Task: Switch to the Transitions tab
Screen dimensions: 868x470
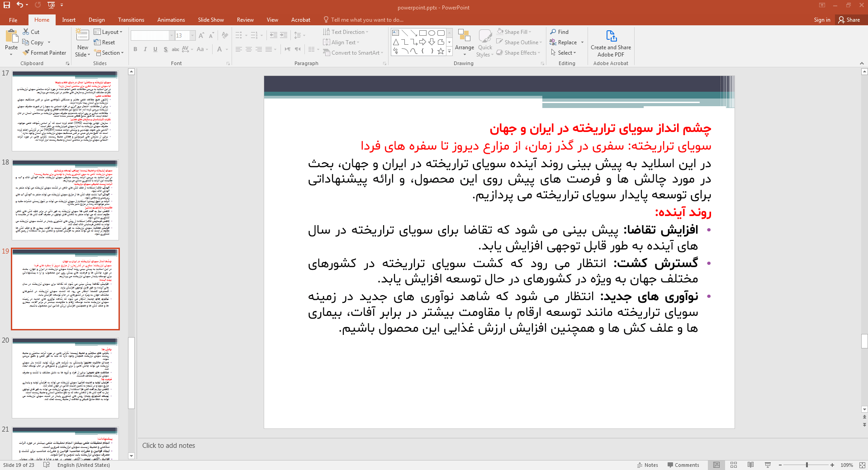Action: pyautogui.click(x=131, y=20)
